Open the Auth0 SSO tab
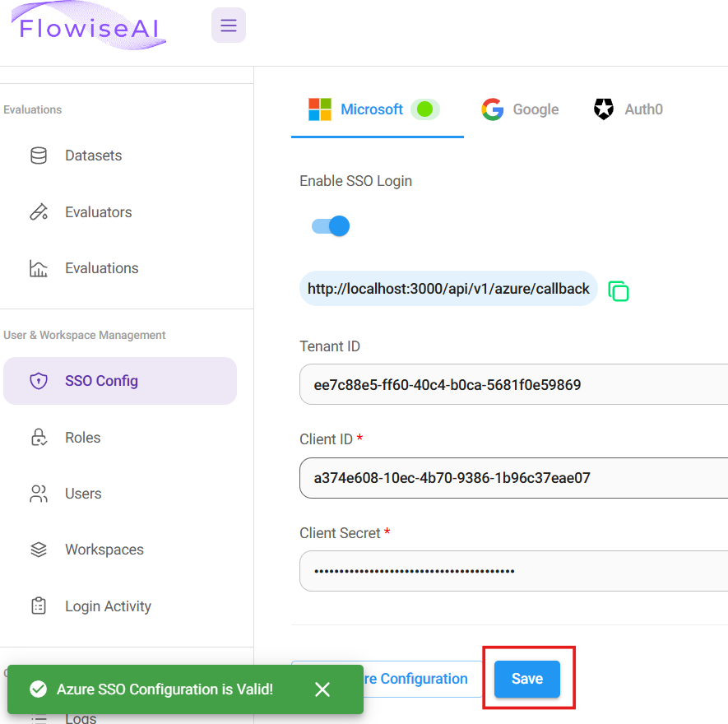 coord(628,109)
